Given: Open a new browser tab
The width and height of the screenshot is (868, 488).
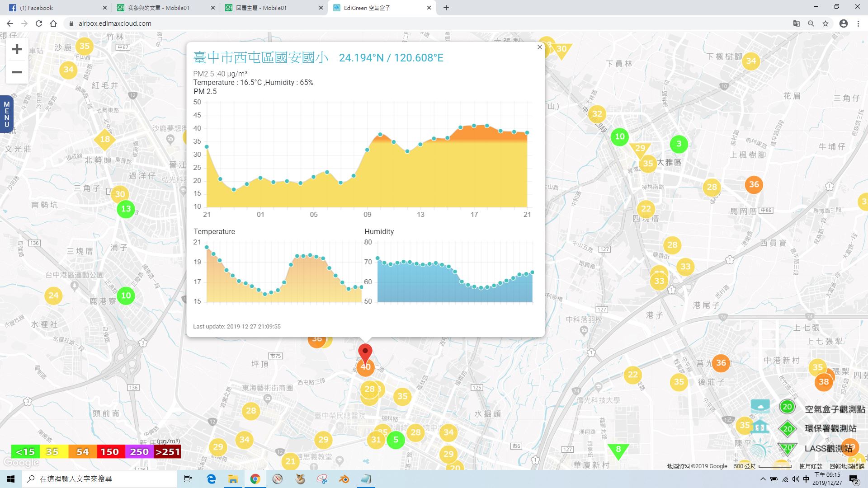Looking at the screenshot, I should click(446, 8).
